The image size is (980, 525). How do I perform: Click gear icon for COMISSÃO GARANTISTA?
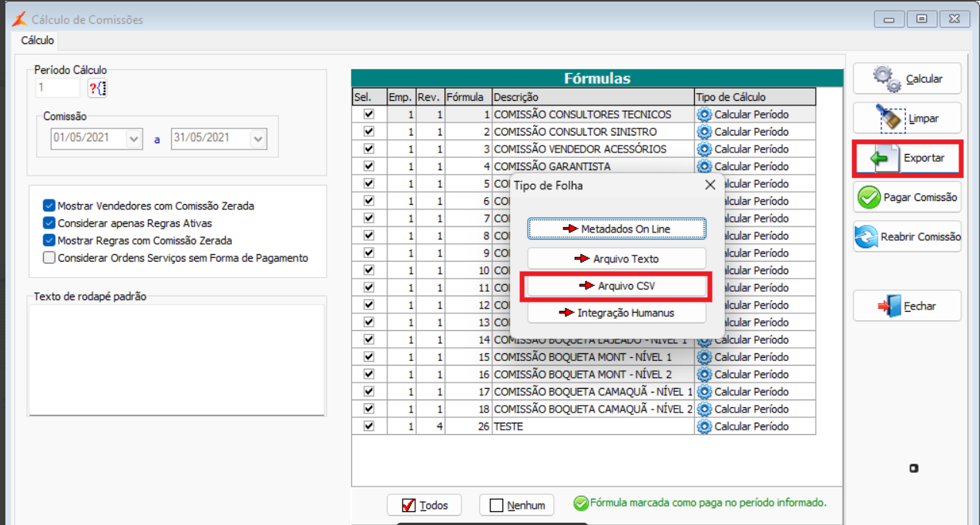pyautogui.click(x=704, y=166)
